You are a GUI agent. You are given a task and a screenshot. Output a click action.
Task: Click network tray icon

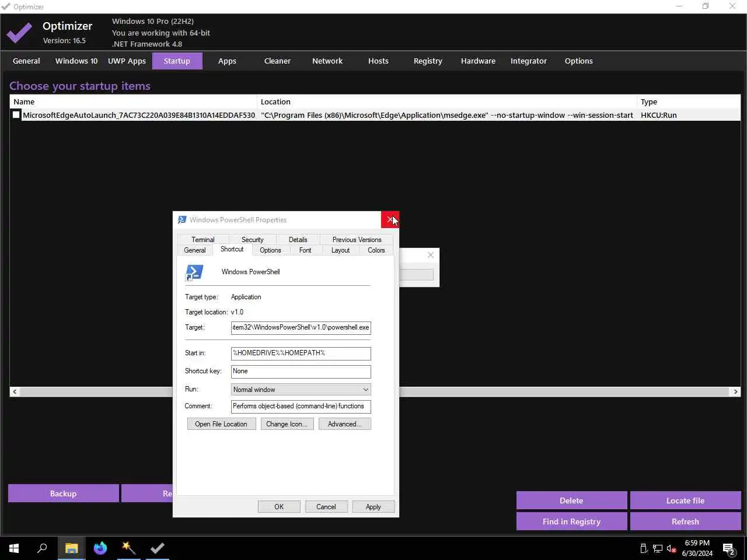pos(658,548)
